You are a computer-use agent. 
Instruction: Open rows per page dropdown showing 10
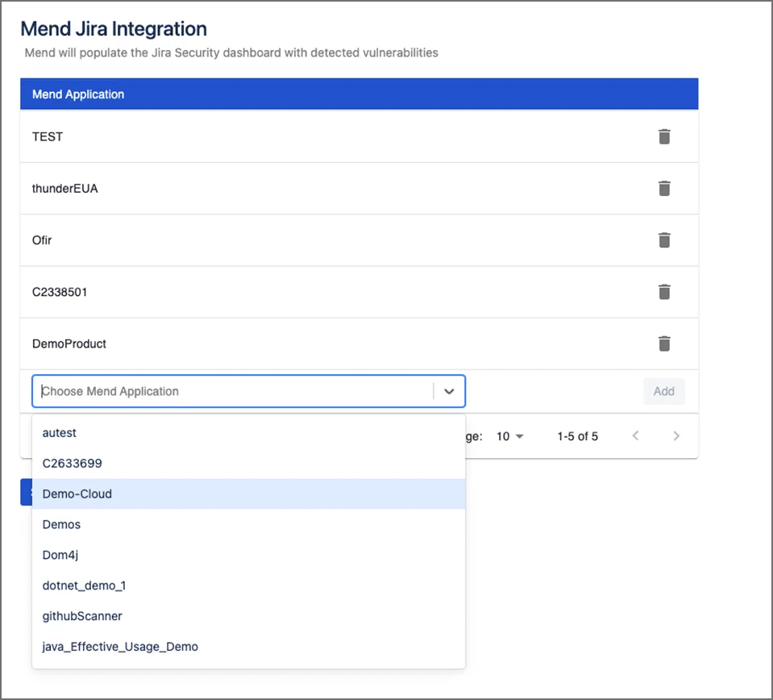[x=509, y=436]
